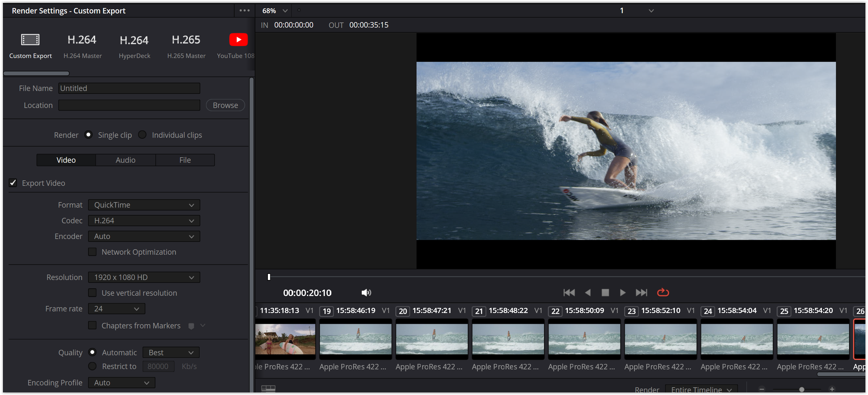Select clip 21 thumbnail in the clip strip

(508, 339)
